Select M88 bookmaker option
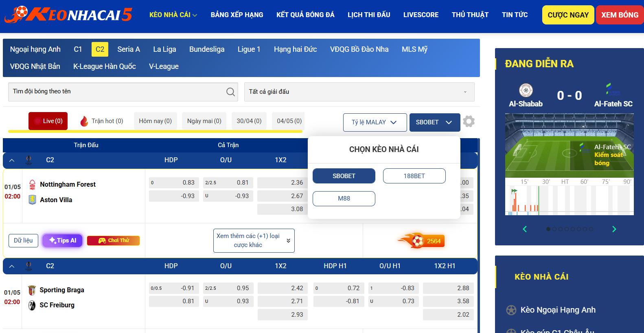Screen dimensions: 644x333 [x=344, y=198]
